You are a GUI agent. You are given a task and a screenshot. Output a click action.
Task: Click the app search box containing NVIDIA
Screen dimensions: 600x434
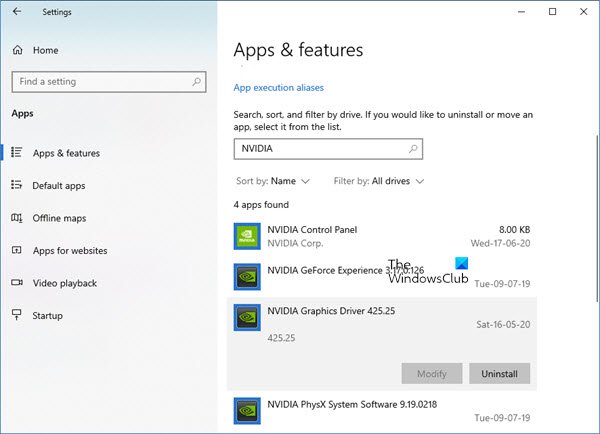tap(328, 148)
